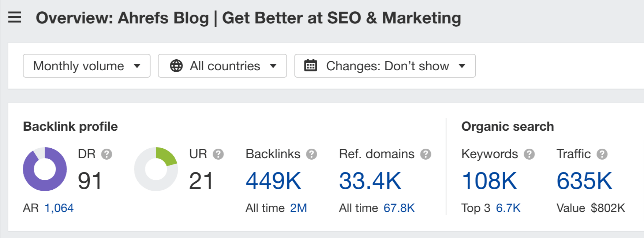Open the Top 3 keywords link showing 6.7K
The image size is (644, 238).
[508, 208]
